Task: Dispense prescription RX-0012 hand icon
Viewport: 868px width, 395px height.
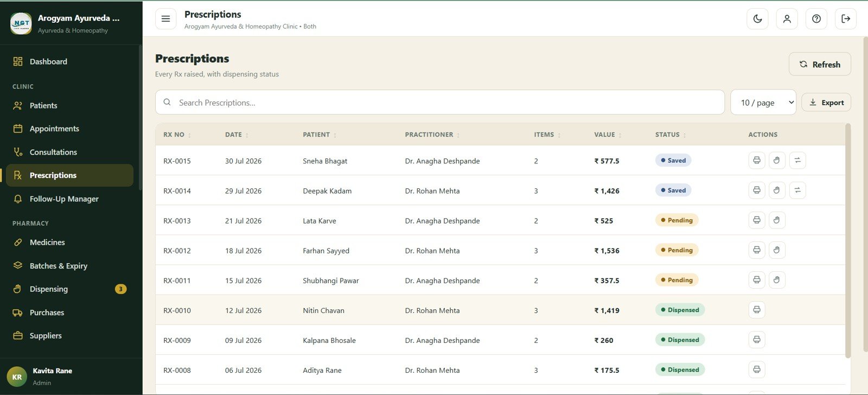Action: 777,250
